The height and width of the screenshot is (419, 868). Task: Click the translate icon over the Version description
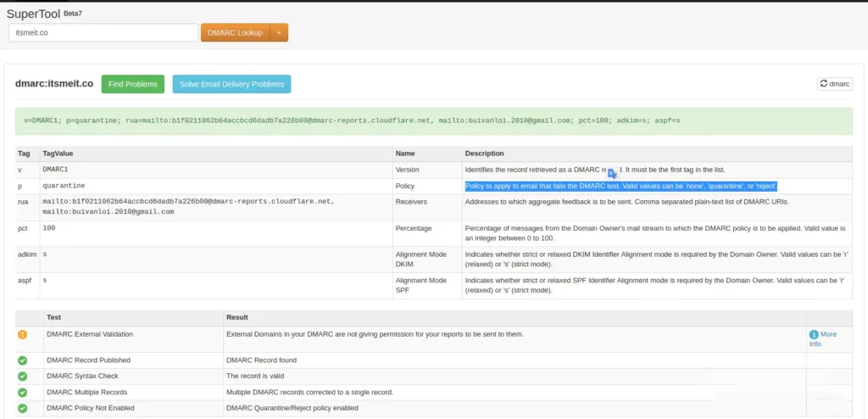tap(615, 172)
